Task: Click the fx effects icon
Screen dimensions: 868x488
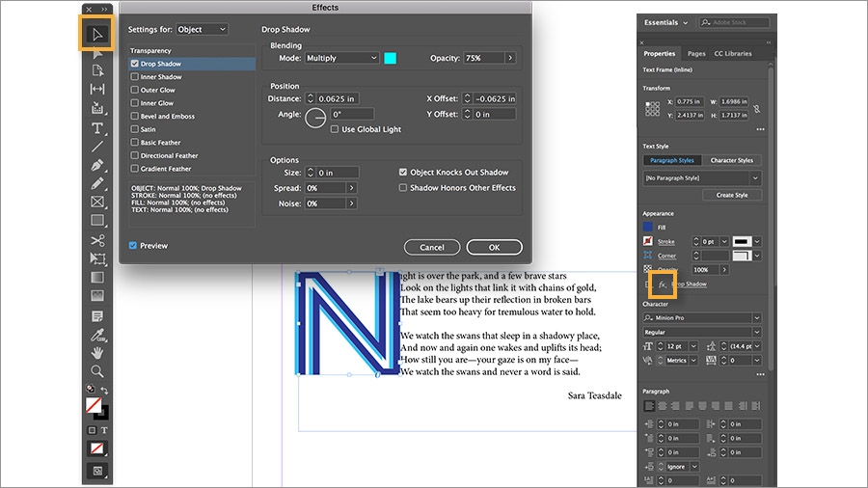Action: 662,285
